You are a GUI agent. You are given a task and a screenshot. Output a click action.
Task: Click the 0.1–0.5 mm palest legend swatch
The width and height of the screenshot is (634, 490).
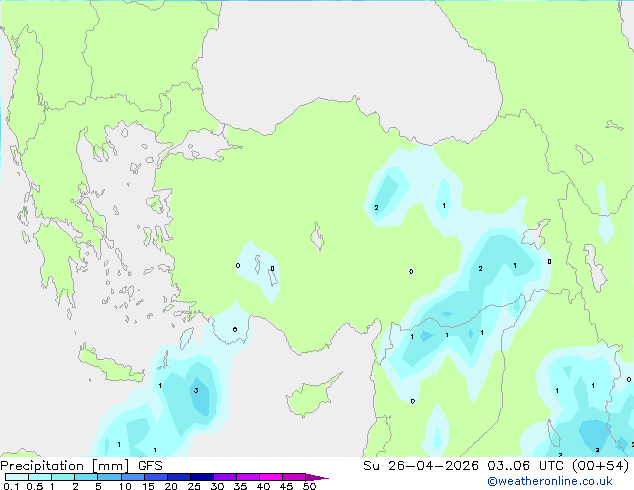click(17, 477)
